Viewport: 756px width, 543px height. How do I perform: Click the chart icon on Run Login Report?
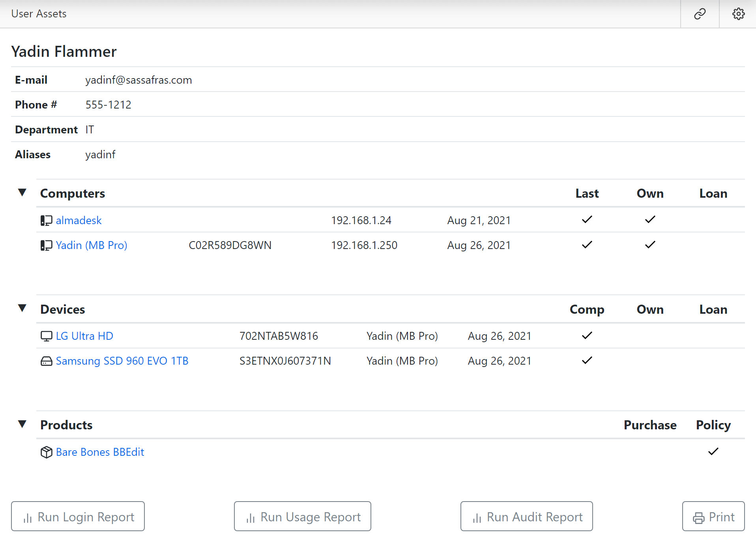[x=28, y=517]
